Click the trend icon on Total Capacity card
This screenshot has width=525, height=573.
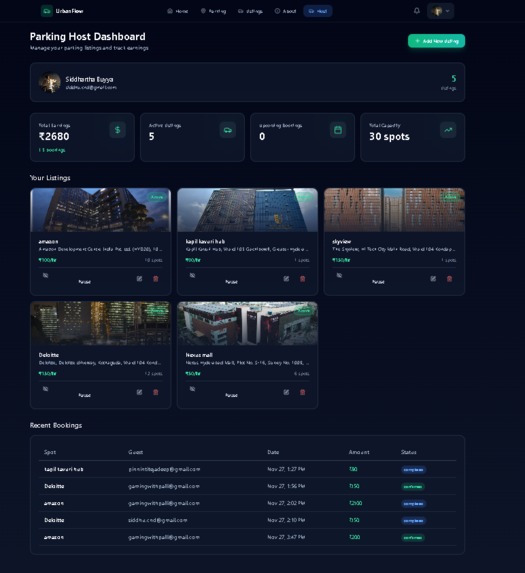[448, 130]
